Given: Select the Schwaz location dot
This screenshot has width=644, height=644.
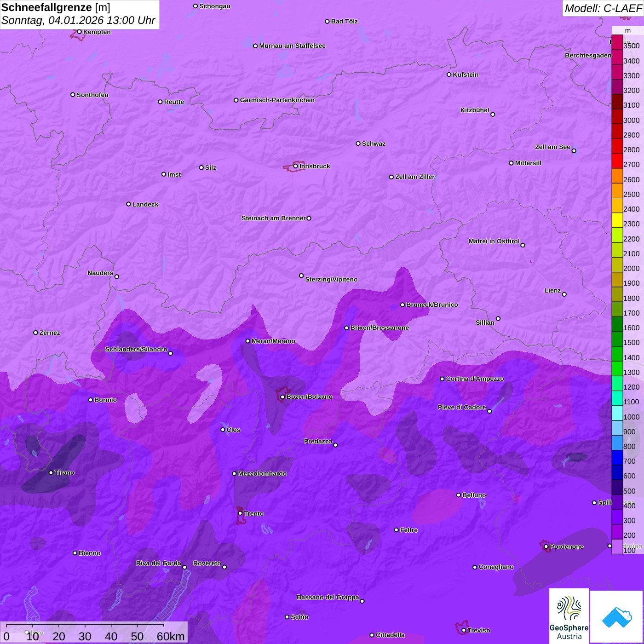Looking at the screenshot, I should 358,144.
